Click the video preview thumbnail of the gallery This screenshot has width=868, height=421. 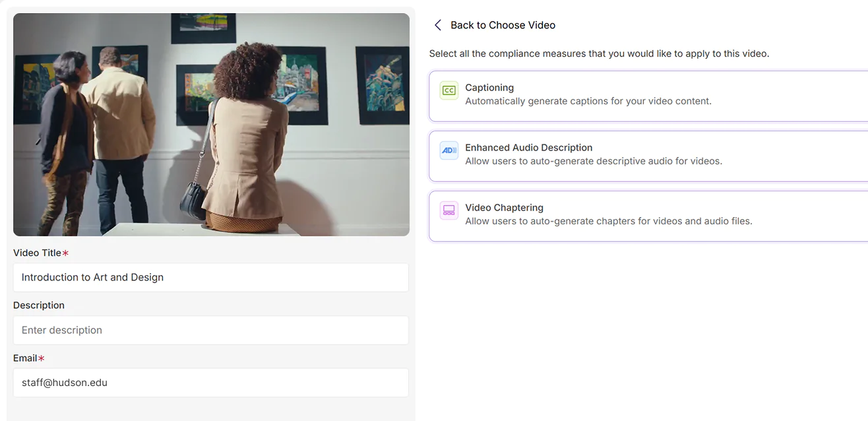tap(210, 124)
